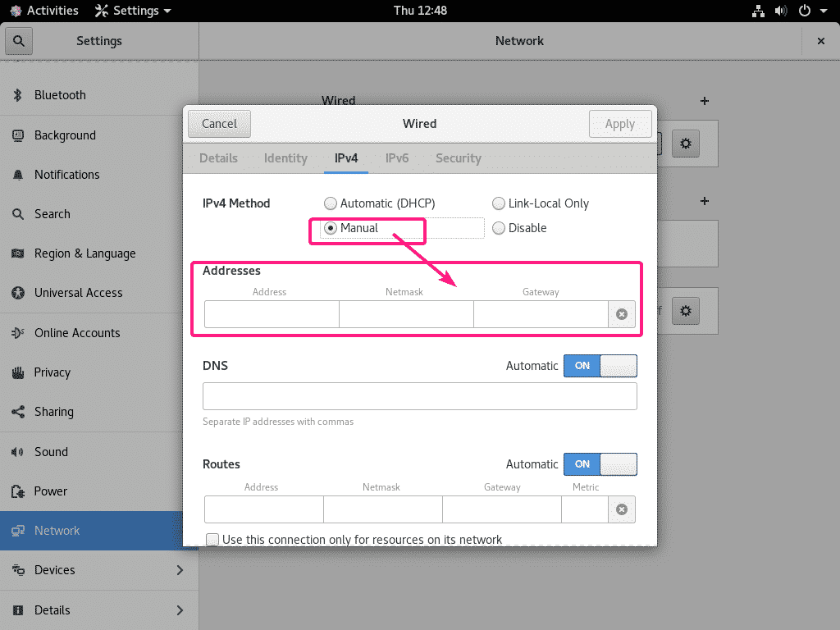Viewport: 840px width, 630px height.
Task: Open the system menu dropdown arrow
Action: tap(824, 11)
